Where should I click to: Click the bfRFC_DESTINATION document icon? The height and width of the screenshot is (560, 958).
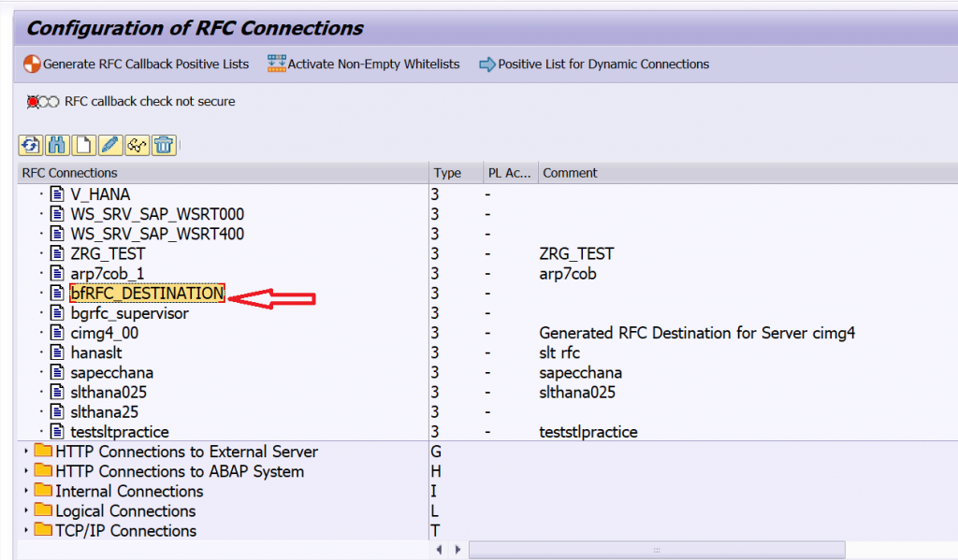[x=57, y=294]
